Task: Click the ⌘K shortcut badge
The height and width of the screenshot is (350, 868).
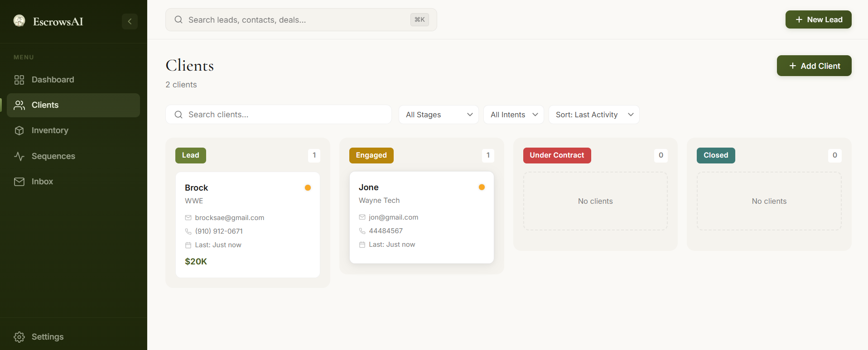Action: (x=420, y=19)
